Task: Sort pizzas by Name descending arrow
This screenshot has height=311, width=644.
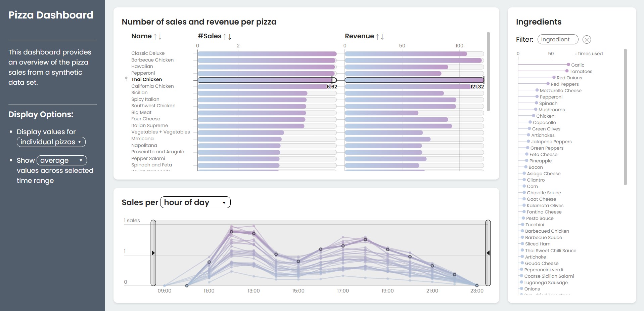Action: pos(160,36)
